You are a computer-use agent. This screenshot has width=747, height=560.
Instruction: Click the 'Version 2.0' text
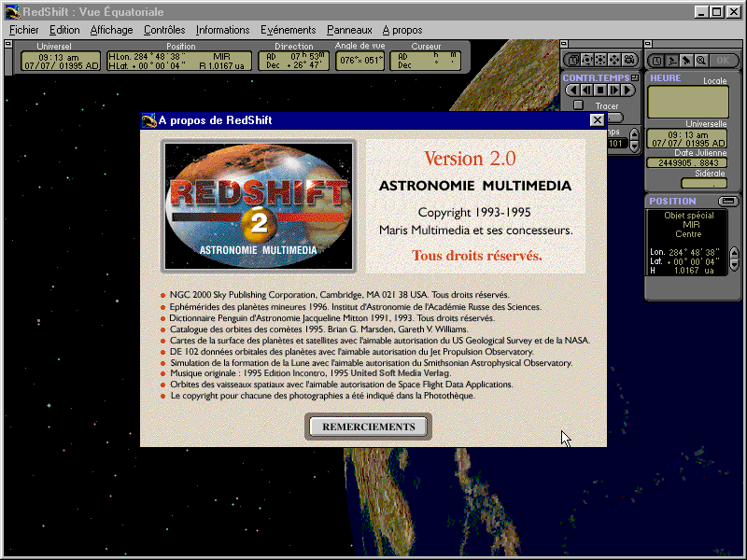tap(471, 159)
